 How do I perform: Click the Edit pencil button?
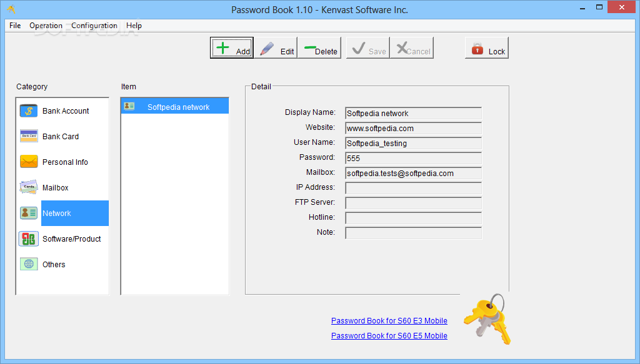point(276,47)
